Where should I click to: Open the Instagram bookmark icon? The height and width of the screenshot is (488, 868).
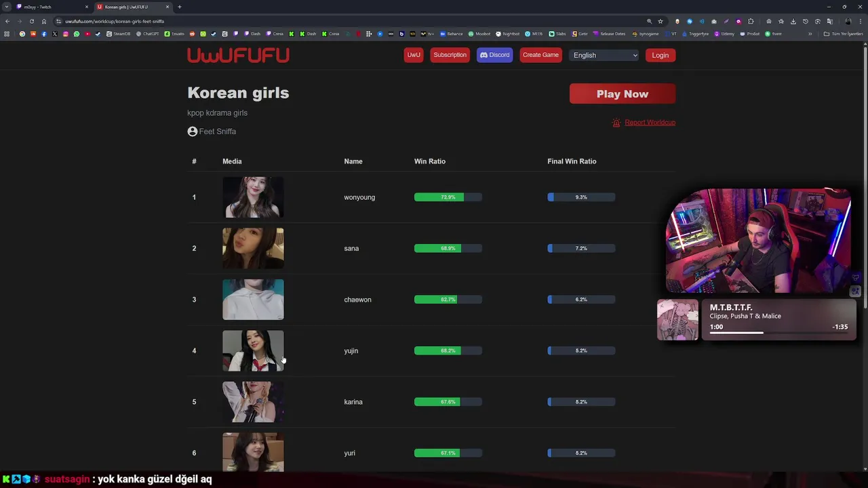[65, 34]
